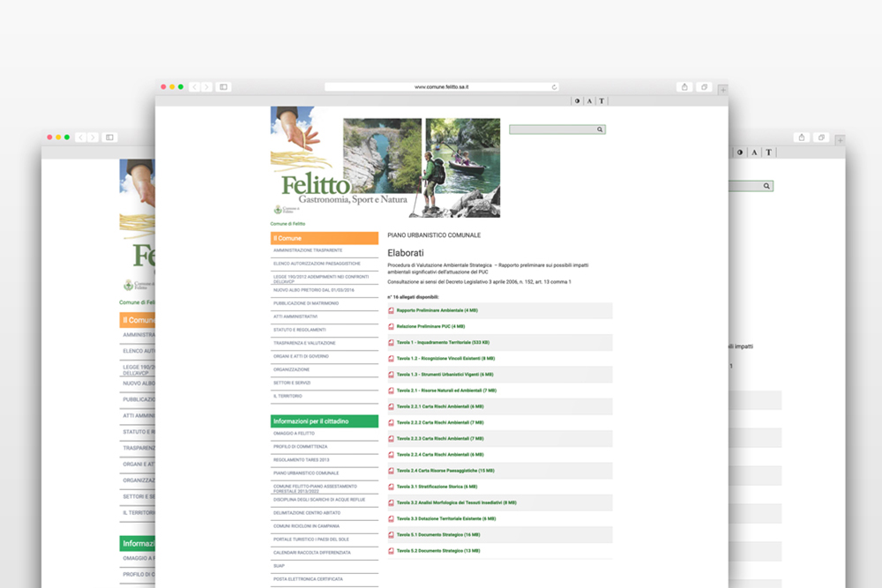Click PDF icon for Tavola 2.4 Risorse Paesaggistiche
This screenshot has height=588, width=882.
391,471
